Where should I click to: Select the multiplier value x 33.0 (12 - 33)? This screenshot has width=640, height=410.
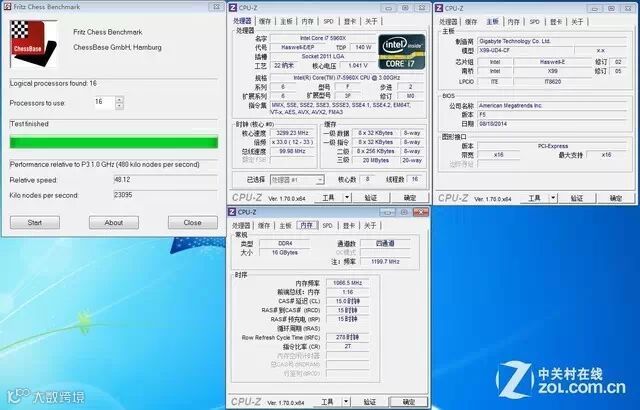point(292,142)
